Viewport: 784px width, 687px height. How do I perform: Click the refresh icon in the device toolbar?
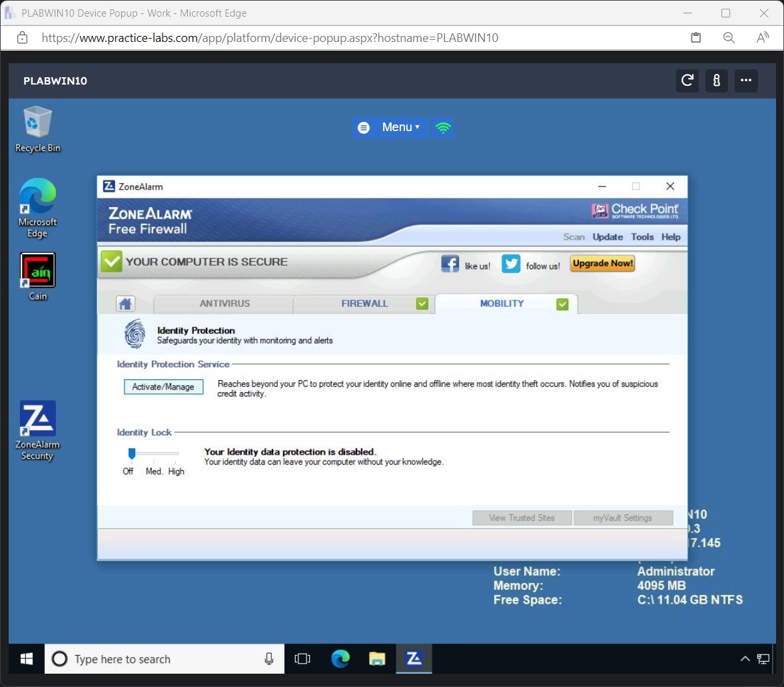click(x=687, y=81)
